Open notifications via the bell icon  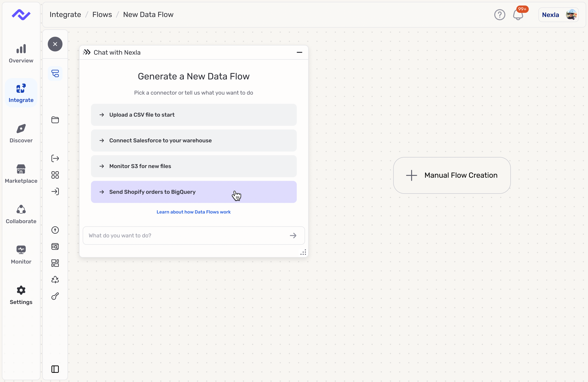tap(518, 15)
